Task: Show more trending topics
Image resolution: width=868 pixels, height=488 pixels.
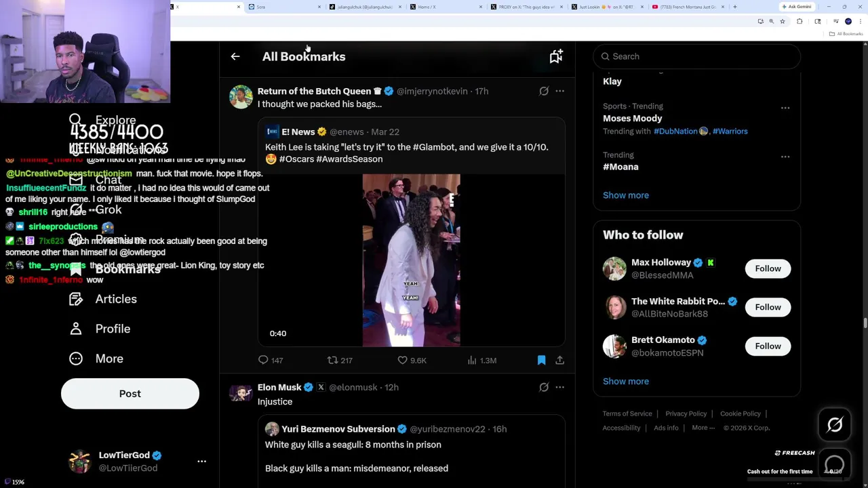Action: point(626,195)
